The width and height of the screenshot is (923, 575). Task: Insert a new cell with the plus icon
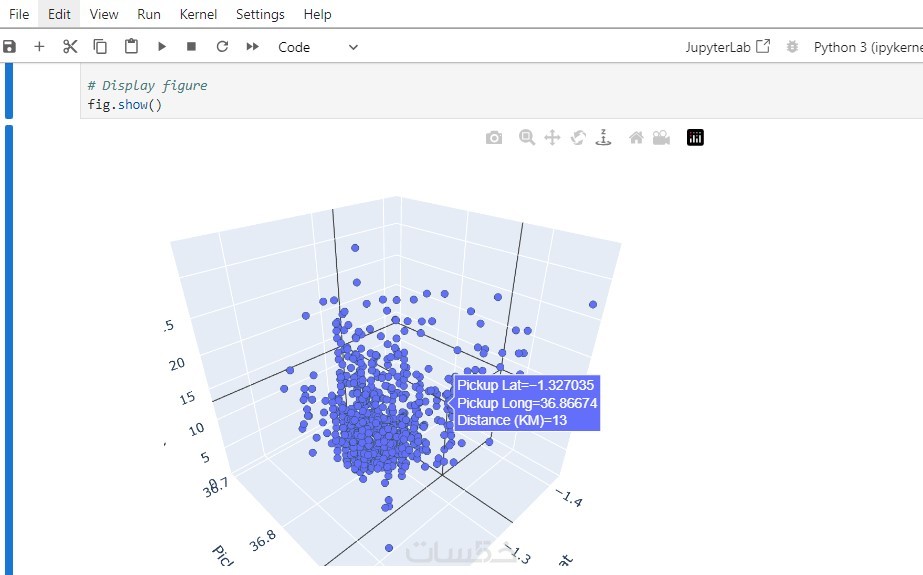pos(39,47)
